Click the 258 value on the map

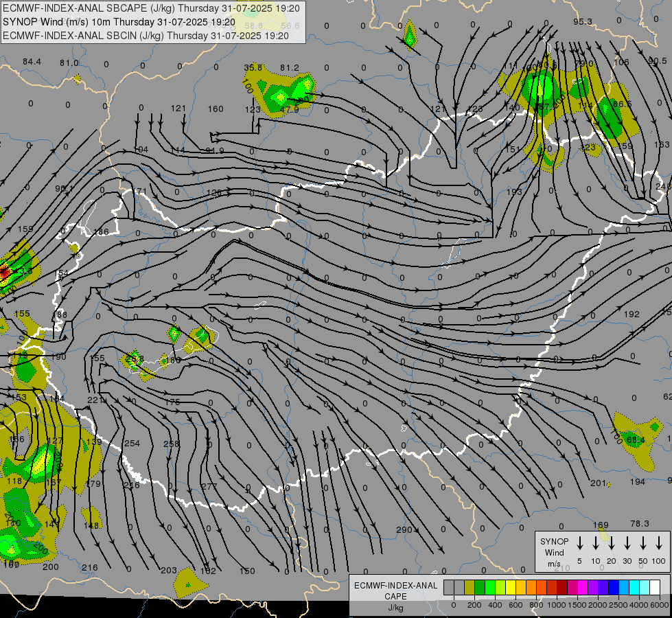(171, 444)
